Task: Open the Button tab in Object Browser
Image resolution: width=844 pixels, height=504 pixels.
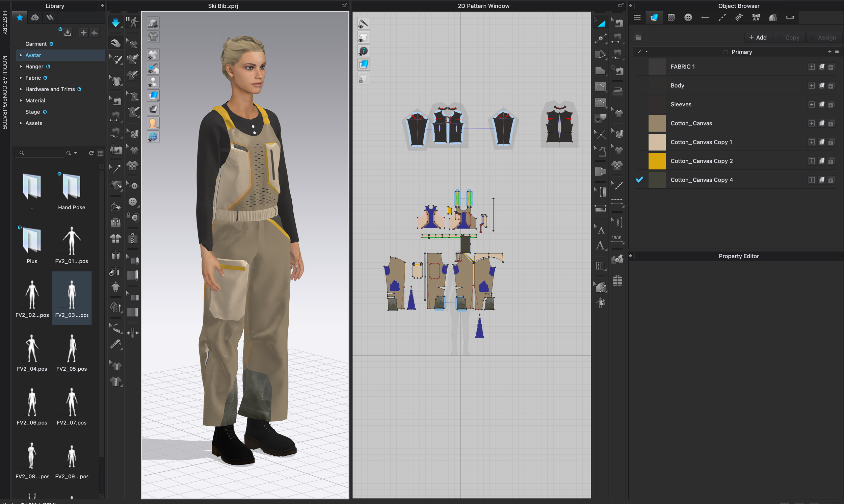Action: click(x=688, y=17)
